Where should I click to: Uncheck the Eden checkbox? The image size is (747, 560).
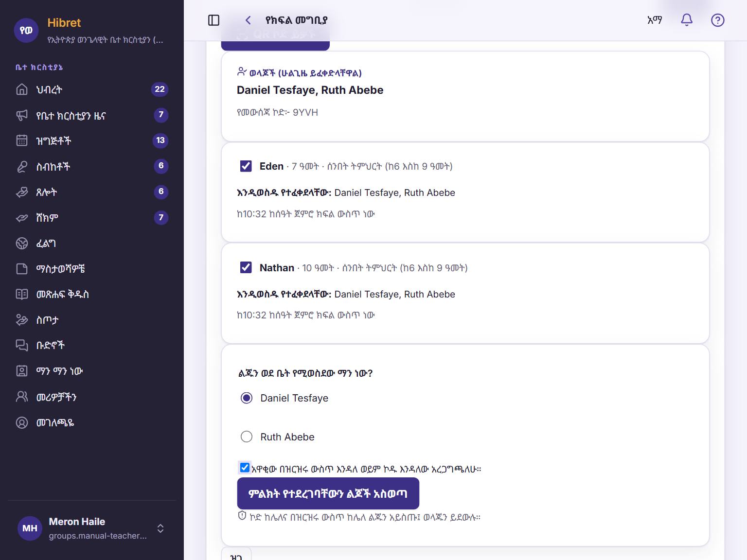point(246,166)
